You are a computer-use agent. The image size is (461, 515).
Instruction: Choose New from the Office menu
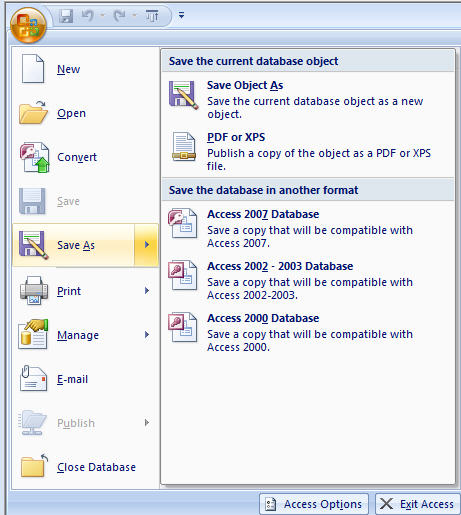[x=86, y=69]
